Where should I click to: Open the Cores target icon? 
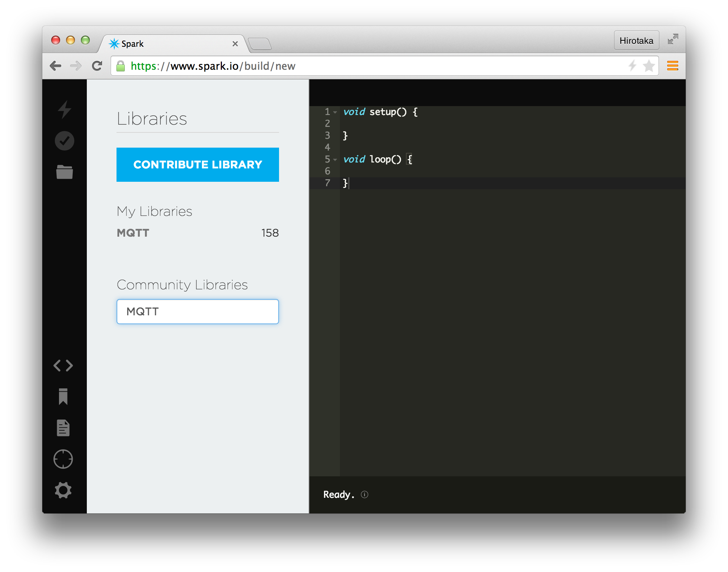coord(63,459)
